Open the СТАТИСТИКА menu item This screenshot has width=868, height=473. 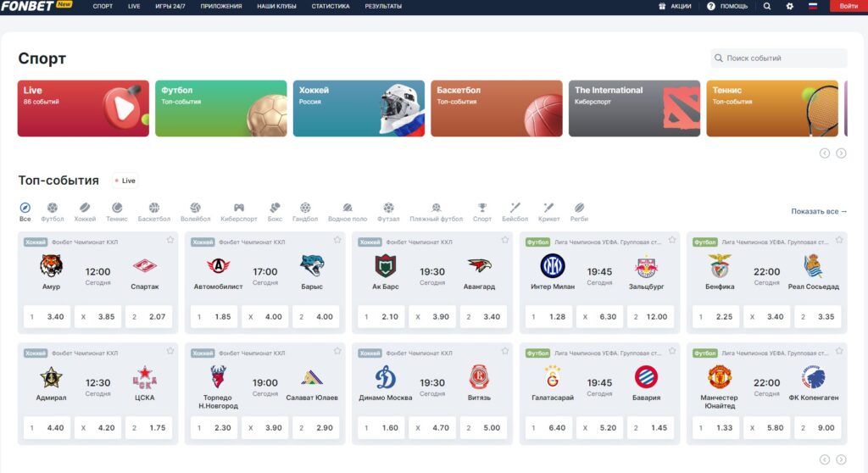pyautogui.click(x=331, y=6)
